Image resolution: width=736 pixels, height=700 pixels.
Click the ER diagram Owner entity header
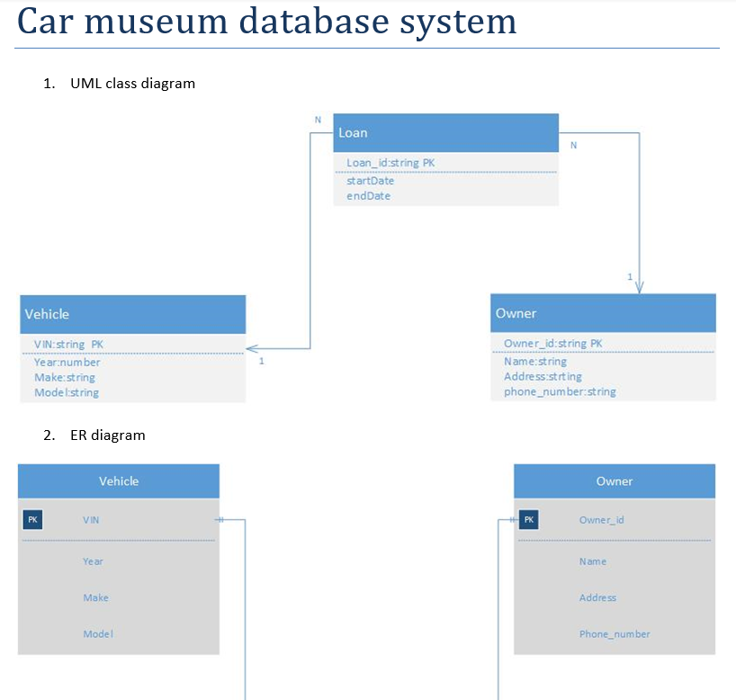pyautogui.click(x=615, y=481)
